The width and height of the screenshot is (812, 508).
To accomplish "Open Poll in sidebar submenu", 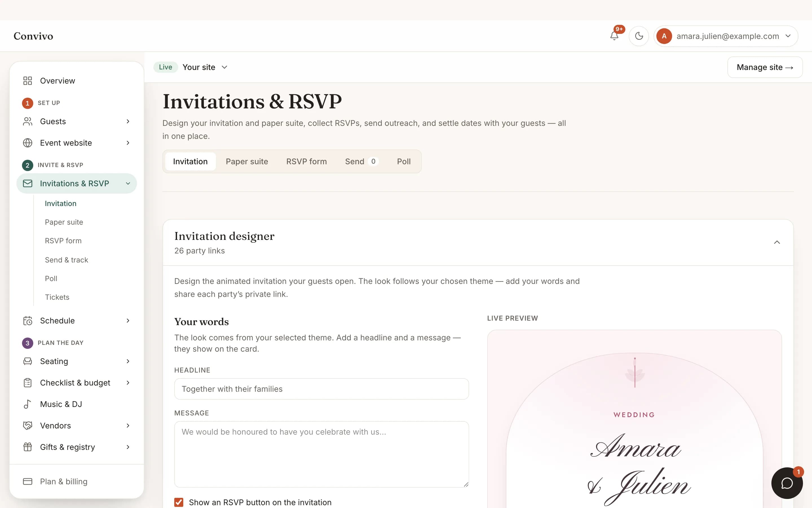I will [x=51, y=279].
